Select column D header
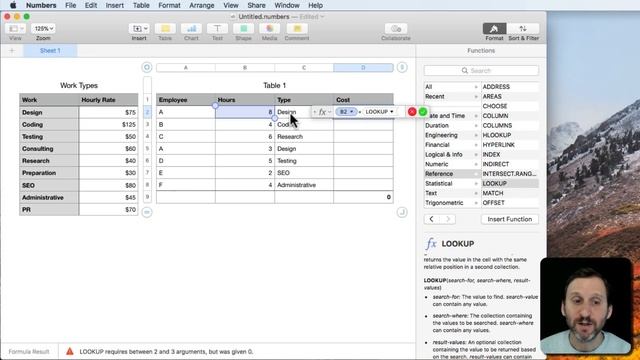The height and width of the screenshot is (360, 640). tap(363, 68)
